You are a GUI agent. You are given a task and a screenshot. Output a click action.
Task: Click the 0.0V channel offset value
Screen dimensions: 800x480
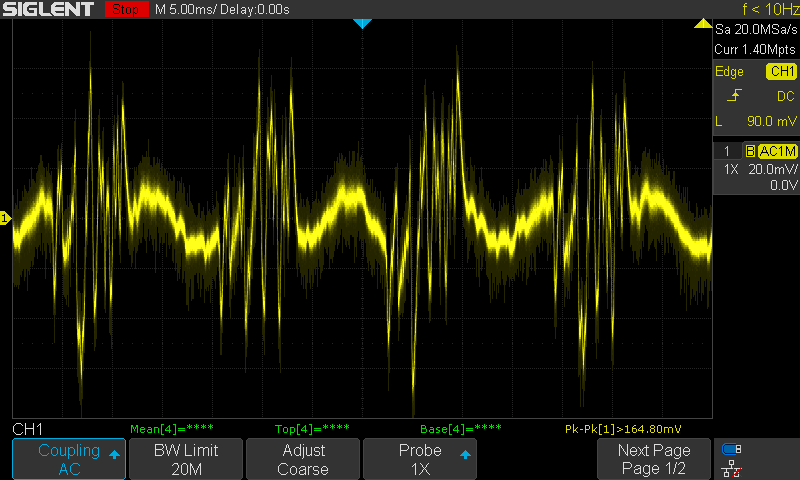click(x=783, y=185)
